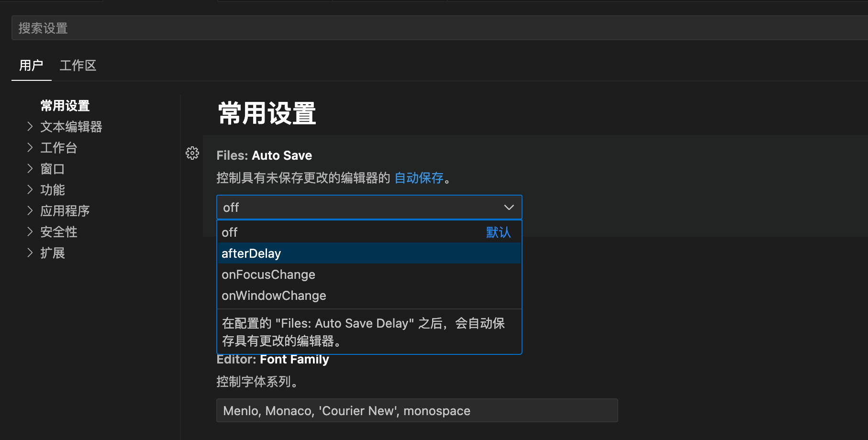Expand the 安全性 settings category
This screenshot has width=868, height=440.
[30, 232]
